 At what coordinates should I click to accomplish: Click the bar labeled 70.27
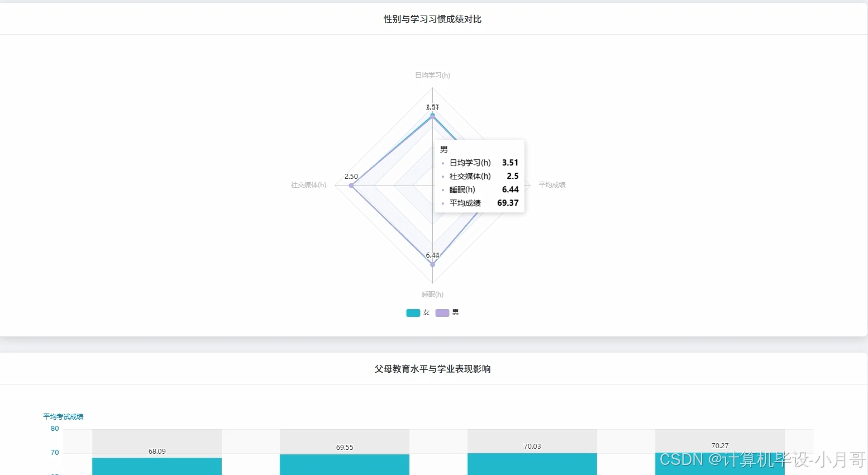coord(720,464)
